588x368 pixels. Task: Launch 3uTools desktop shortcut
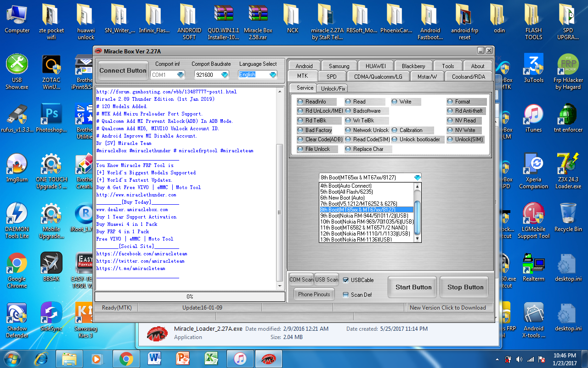tap(534, 69)
